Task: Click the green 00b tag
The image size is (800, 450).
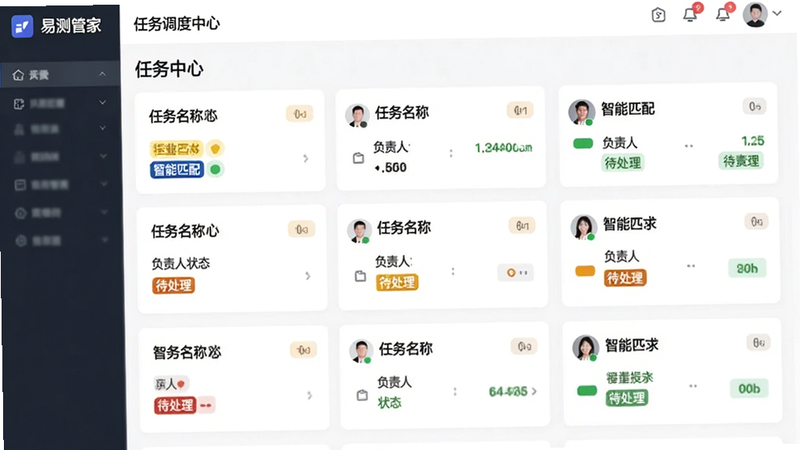Action: (x=749, y=389)
